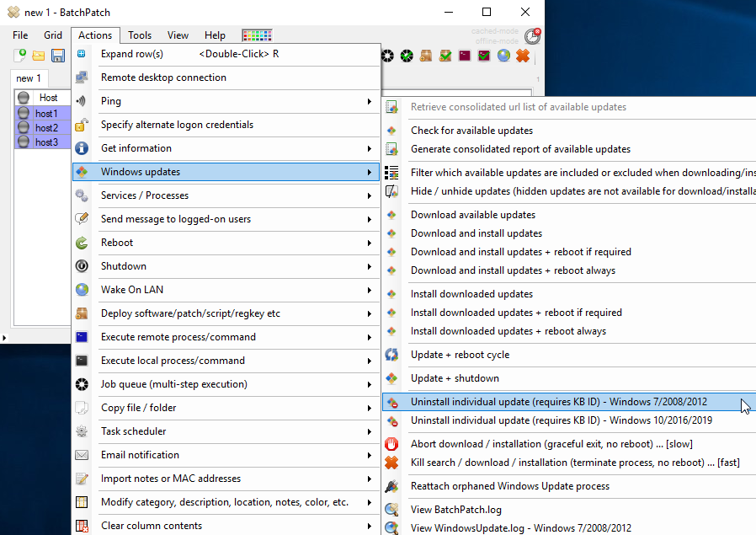Click the blue console icon for remote process
This screenshot has width=756, height=535.
point(82,337)
